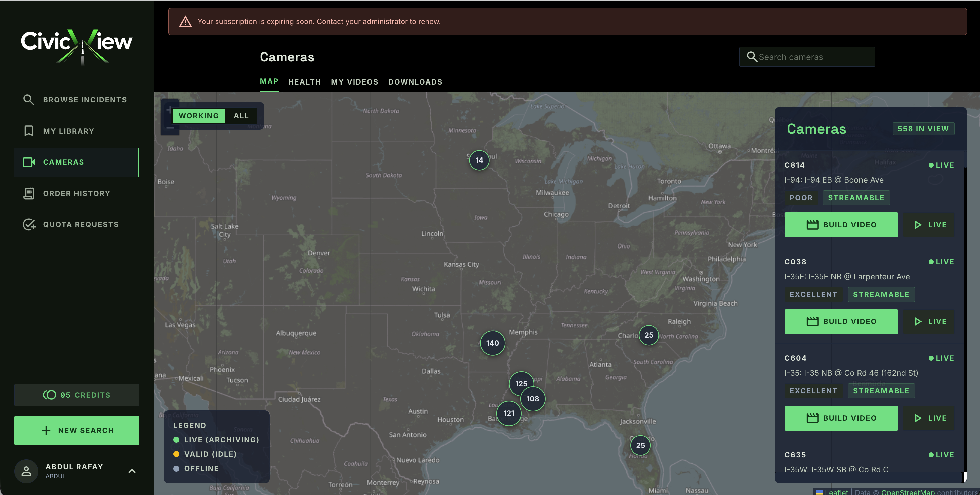Viewport: 980px width, 495px height.
Task: Switch to the Health tab
Action: [305, 82]
